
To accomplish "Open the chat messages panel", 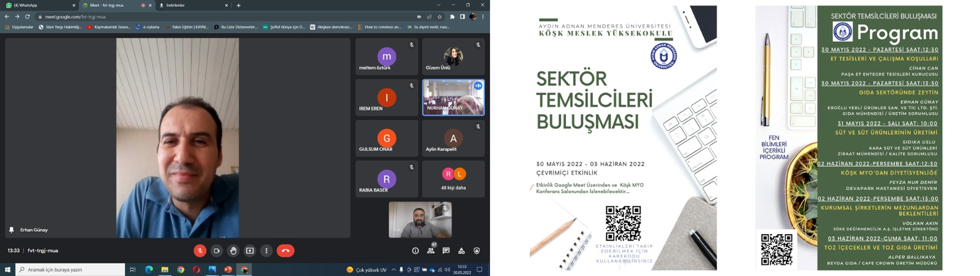I will pyautogui.click(x=446, y=251).
